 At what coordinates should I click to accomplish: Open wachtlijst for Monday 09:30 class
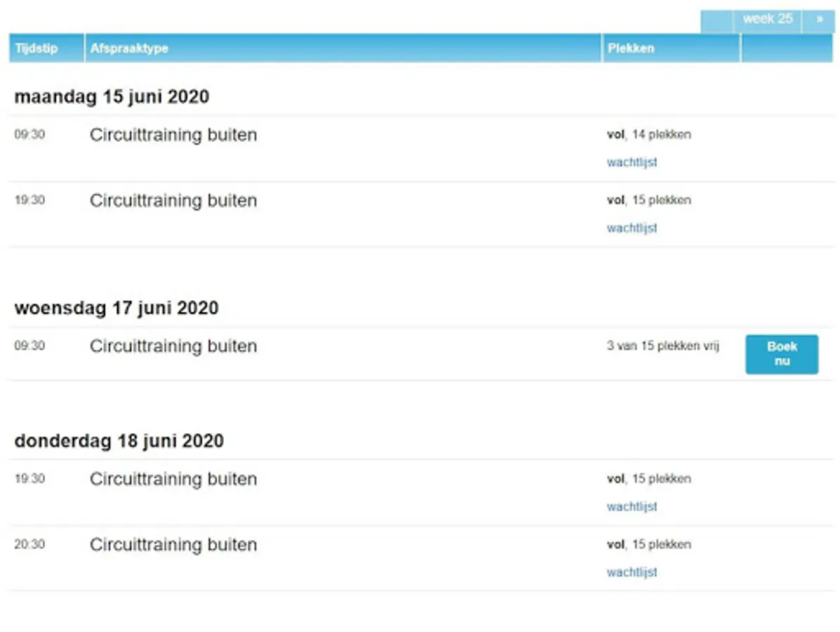click(x=632, y=162)
